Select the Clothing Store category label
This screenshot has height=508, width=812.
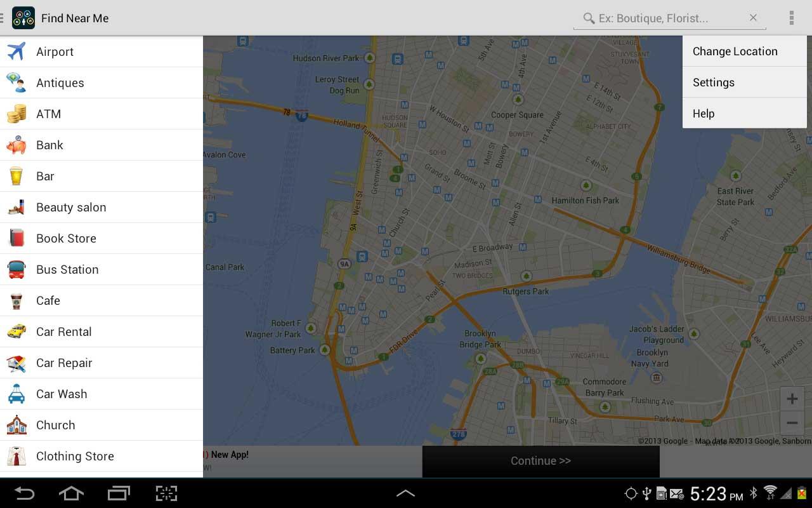point(75,456)
